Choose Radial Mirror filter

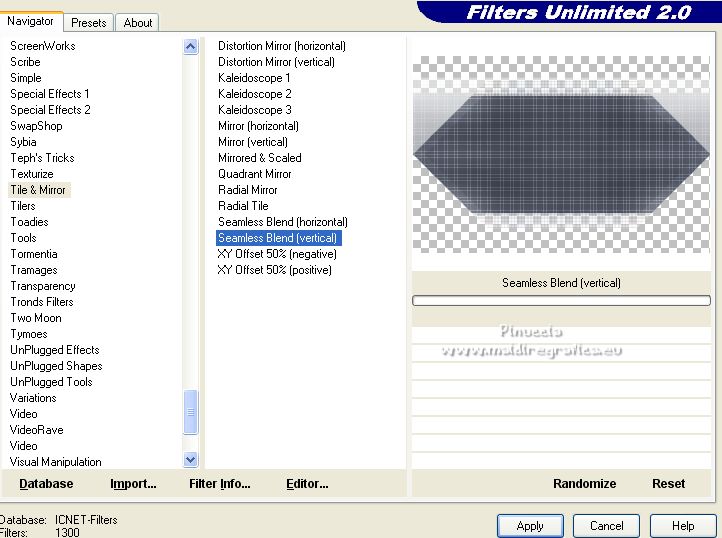pos(248,190)
